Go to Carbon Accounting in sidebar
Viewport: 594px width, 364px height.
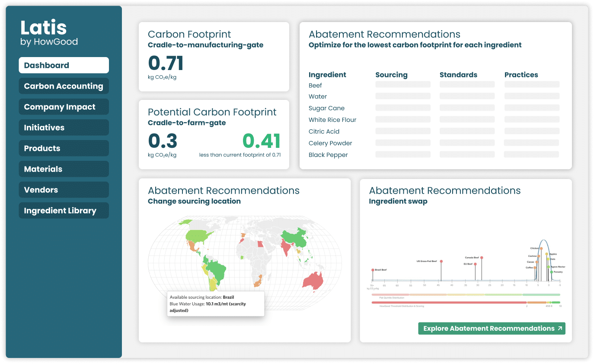pyautogui.click(x=64, y=86)
